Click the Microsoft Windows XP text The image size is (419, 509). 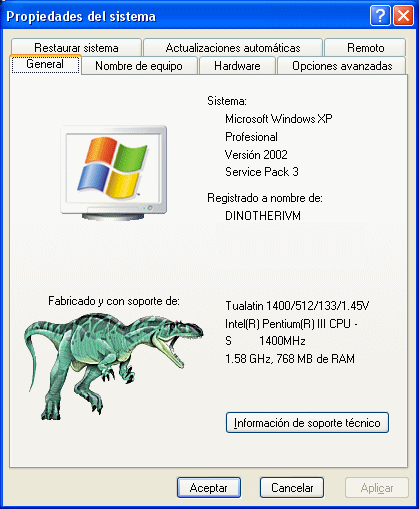(279, 119)
